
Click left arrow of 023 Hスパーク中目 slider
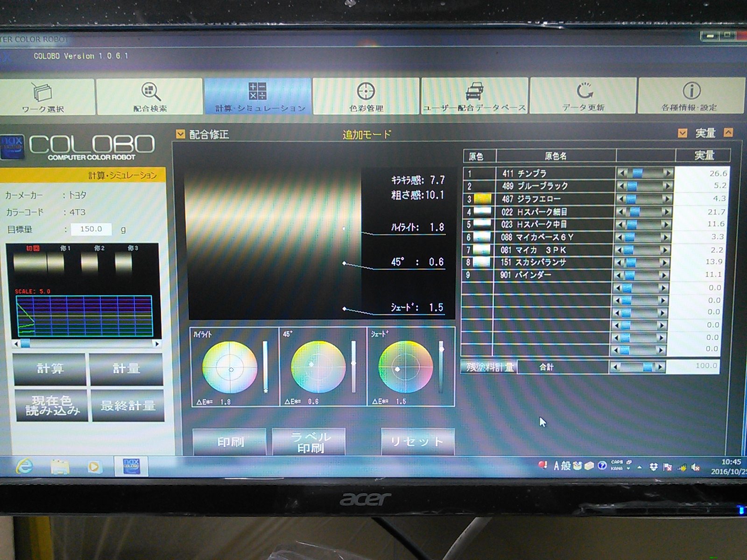[621, 224]
